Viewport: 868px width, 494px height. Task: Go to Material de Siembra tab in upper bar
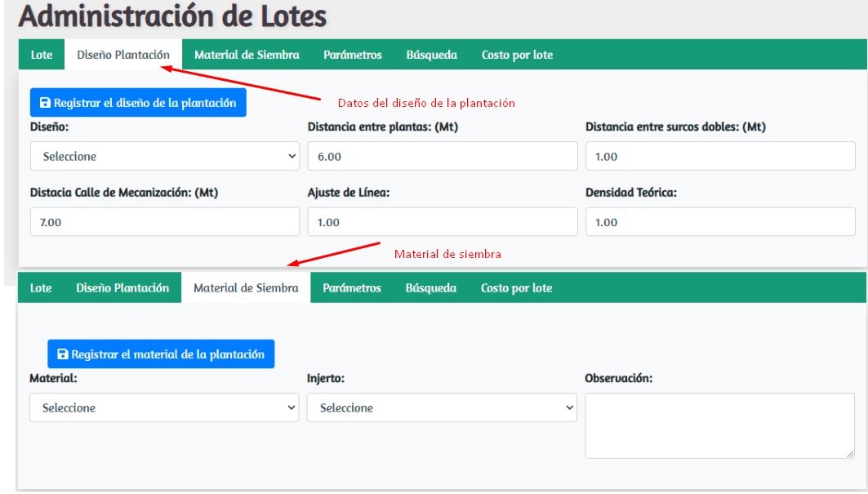pyautogui.click(x=247, y=55)
